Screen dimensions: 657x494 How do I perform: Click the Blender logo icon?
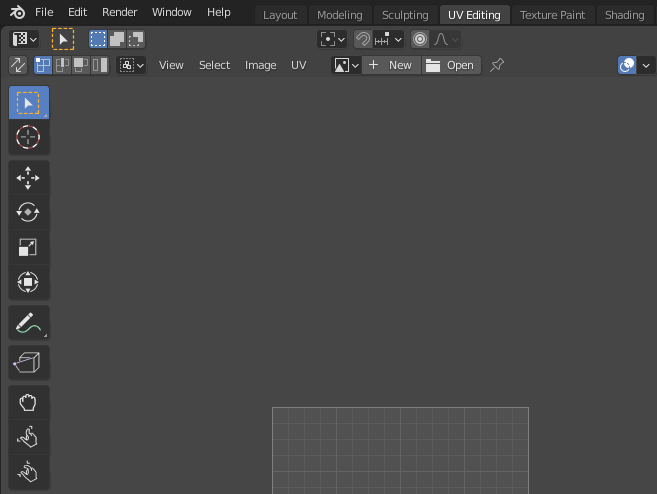[x=17, y=13]
